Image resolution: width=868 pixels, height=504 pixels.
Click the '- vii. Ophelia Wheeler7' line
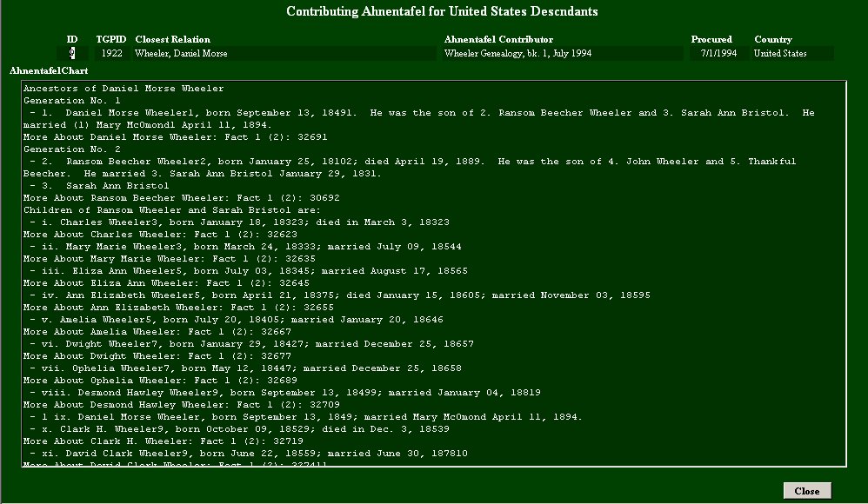point(246,368)
